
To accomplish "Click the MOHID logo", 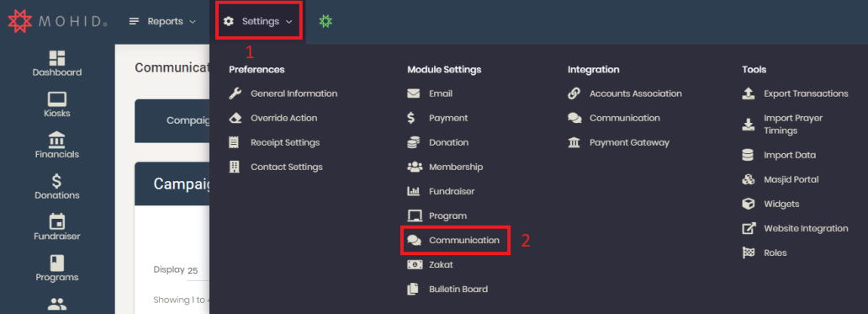I will [x=57, y=22].
